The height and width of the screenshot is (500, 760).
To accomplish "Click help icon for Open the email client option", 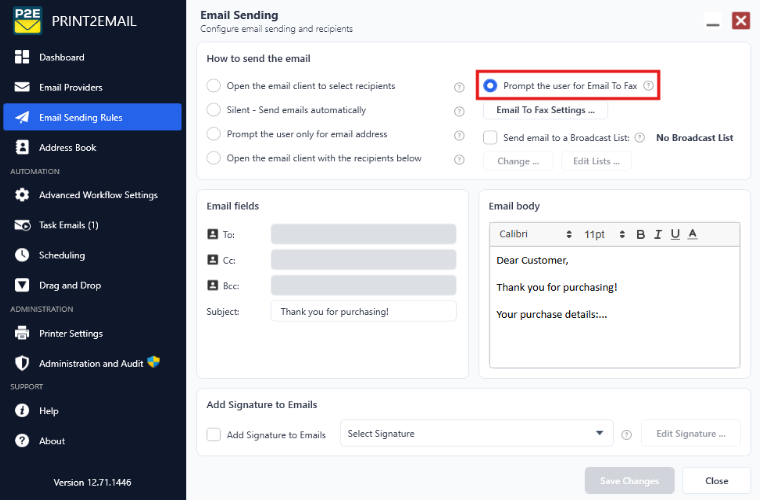I will 459,87.
